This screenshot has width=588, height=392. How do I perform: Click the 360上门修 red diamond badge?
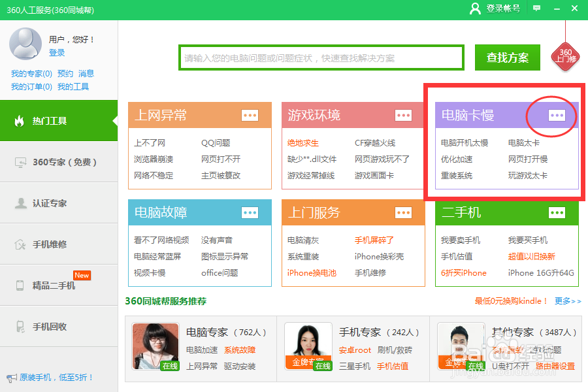[x=566, y=56]
